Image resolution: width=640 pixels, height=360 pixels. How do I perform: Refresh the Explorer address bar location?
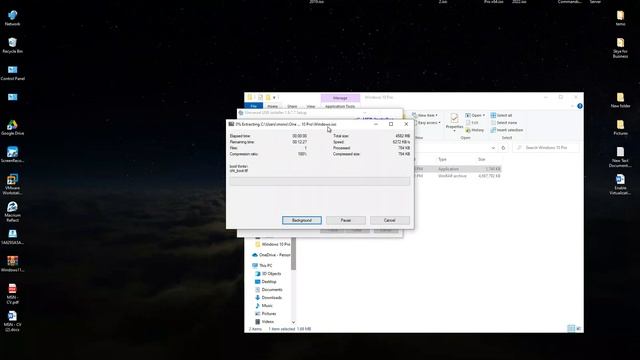(x=503, y=148)
